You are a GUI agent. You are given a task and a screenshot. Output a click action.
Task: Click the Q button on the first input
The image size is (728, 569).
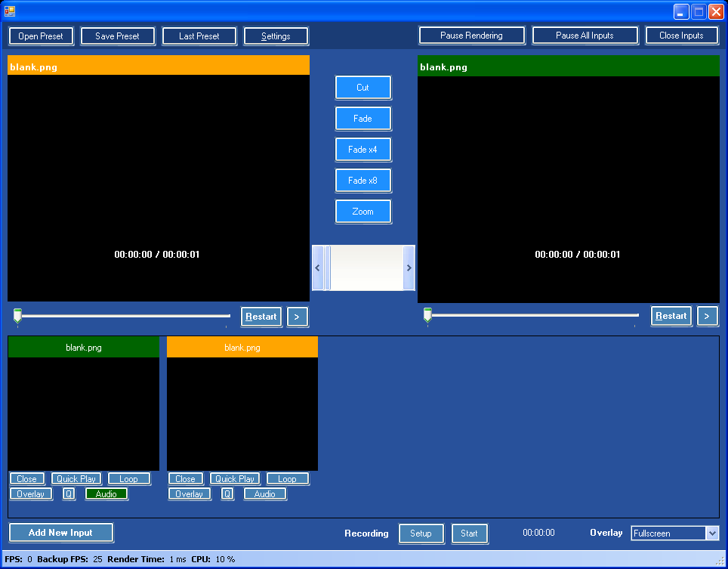click(69, 493)
